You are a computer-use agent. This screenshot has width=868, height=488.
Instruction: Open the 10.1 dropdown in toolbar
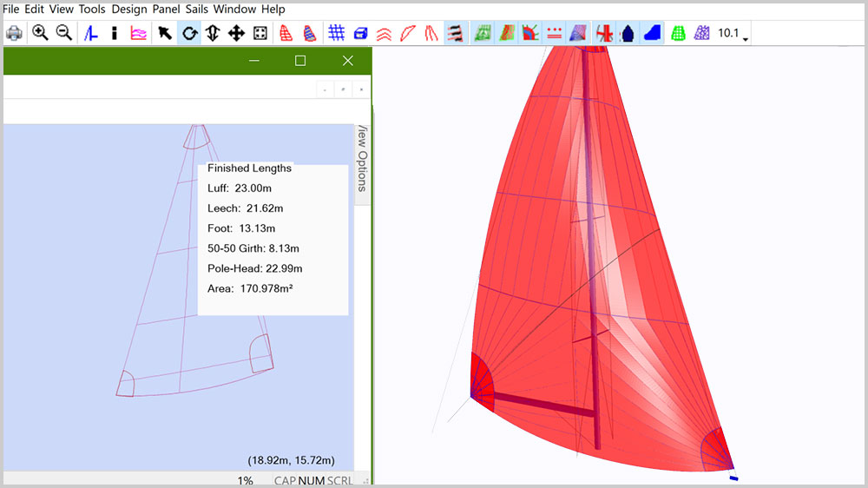tap(733, 34)
